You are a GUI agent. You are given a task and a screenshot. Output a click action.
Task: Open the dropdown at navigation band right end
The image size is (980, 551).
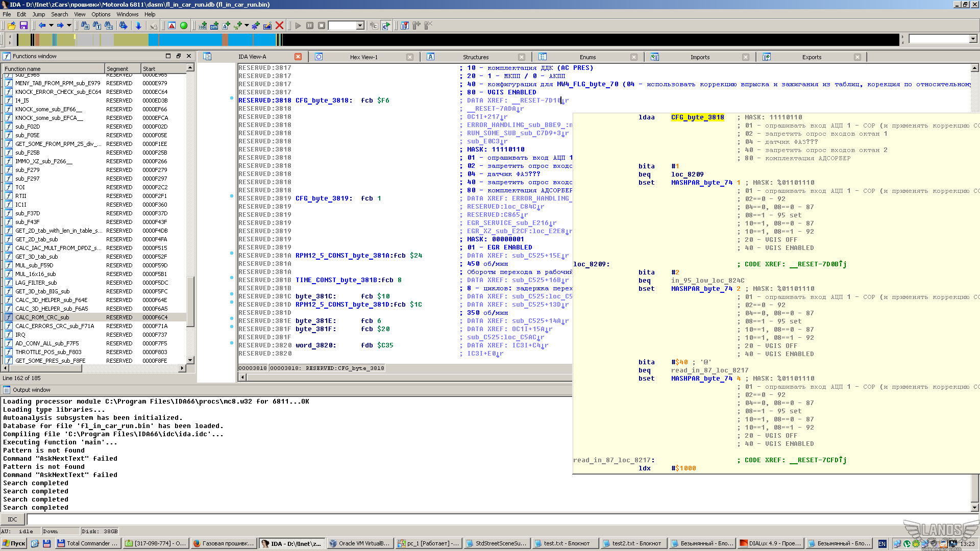[973, 39]
